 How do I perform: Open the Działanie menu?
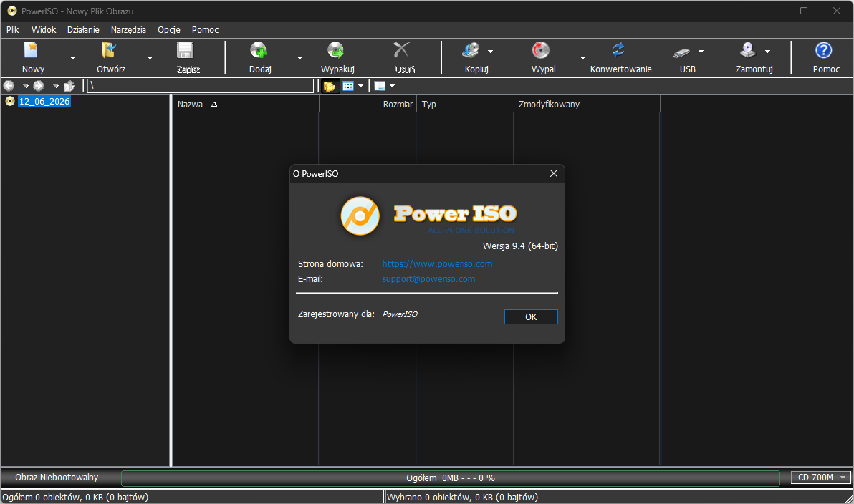[x=83, y=30]
